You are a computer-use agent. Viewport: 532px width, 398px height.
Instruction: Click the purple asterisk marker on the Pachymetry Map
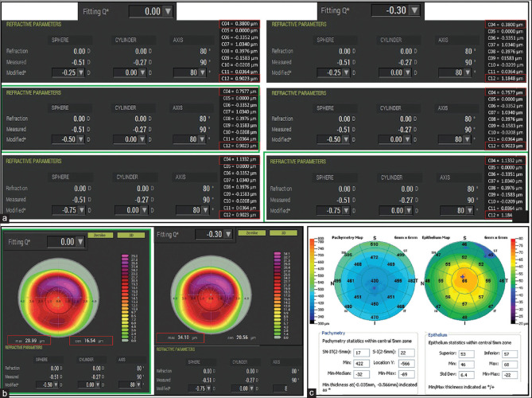(x=375, y=288)
